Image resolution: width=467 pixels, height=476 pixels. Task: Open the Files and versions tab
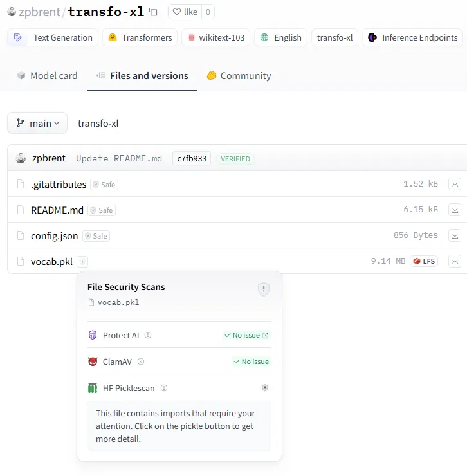click(x=142, y=76)
